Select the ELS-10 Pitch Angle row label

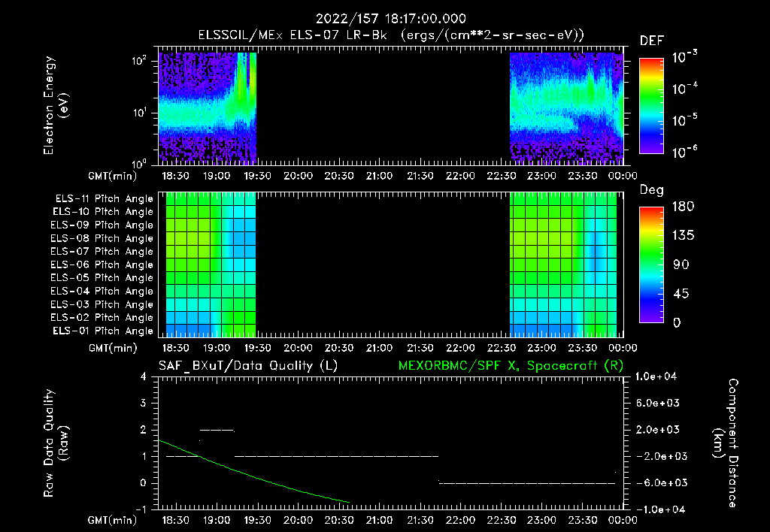[x=103, y=212]
